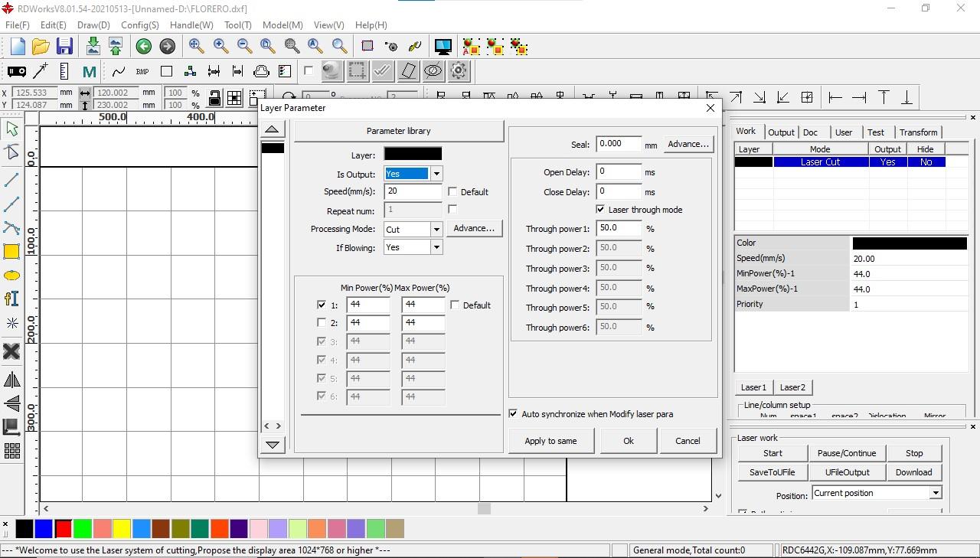Click the proportion lock padlock icon

[x=214, y=98]
